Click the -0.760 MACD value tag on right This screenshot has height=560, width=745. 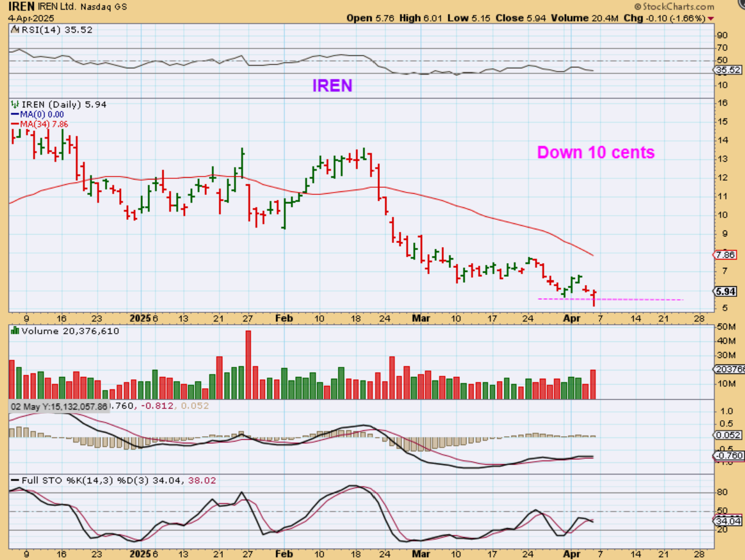(727, 456)
